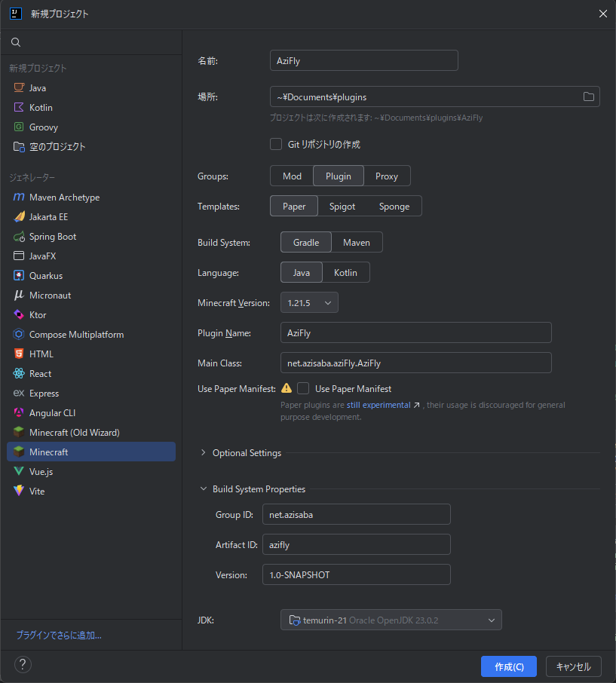The width and height of the screenshot is (616, 683).
Task: Select the Angular CLI generator
Action: 52,413
